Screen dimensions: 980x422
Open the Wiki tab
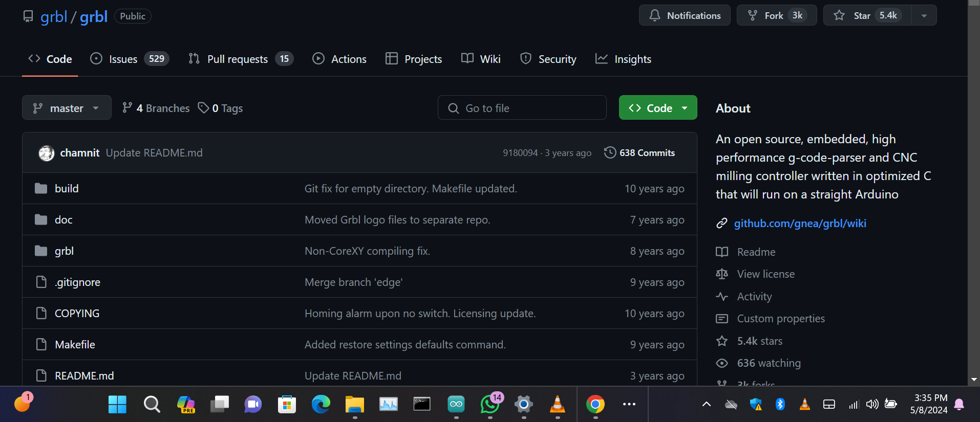(x=481, y=59)
